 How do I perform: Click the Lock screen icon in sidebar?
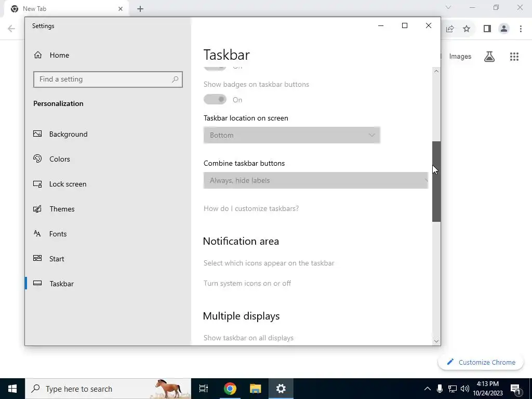tap(37, 184)
